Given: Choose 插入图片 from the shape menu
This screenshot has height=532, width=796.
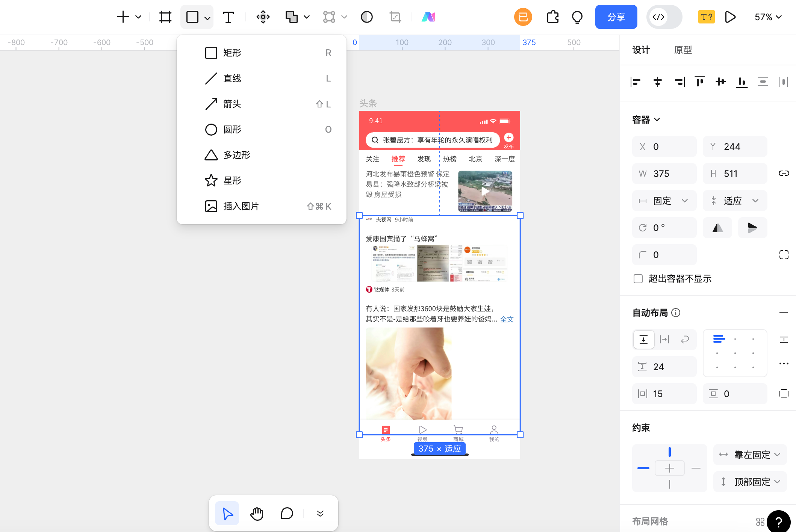Looking at the screenshot, I should (x=262, y=206).
